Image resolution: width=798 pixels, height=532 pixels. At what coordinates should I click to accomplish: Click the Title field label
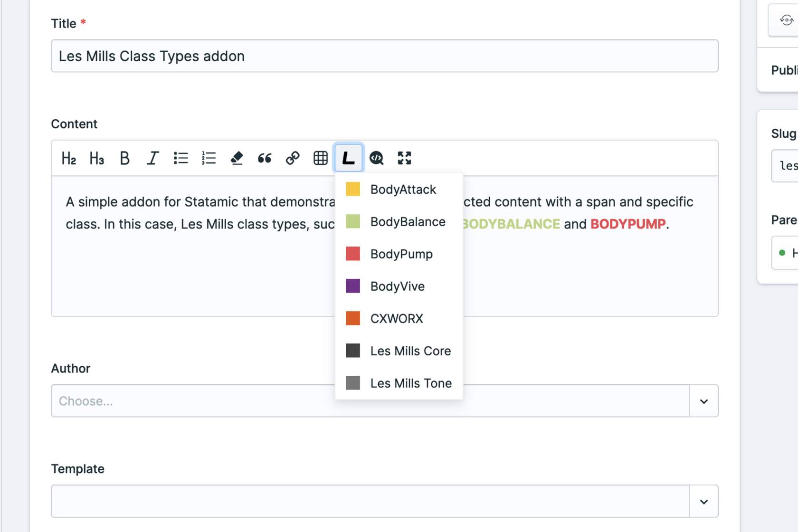coord(64,24)
